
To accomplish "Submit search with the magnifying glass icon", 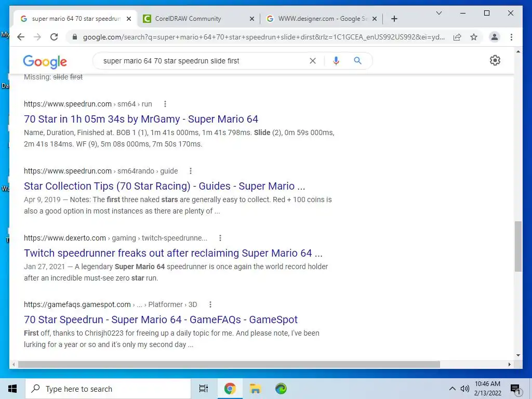I will coord(357,61).
